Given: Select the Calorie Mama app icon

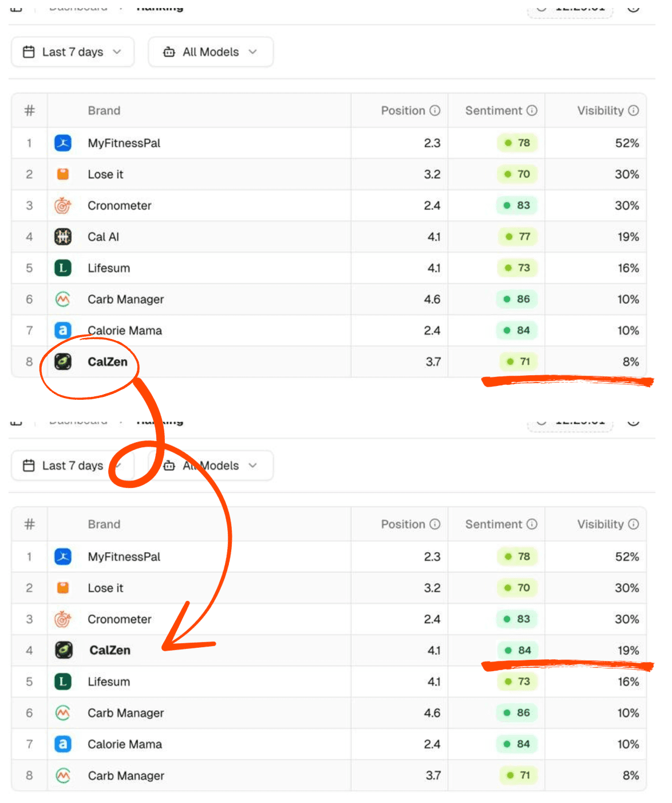Looking at the screenshot, I should pos(63,330).
